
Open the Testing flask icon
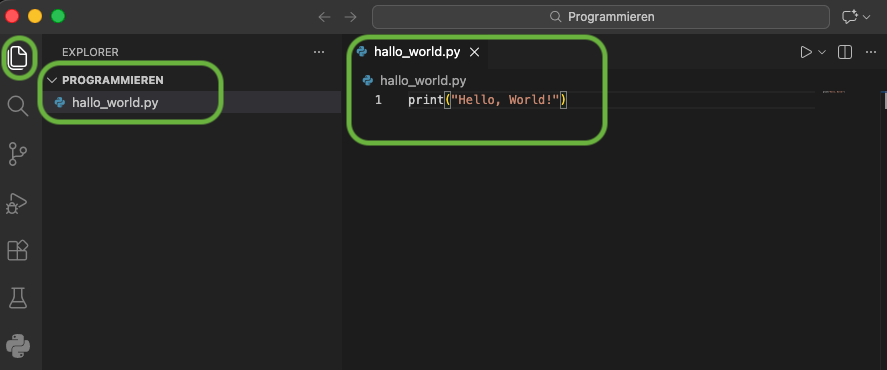[x=18, y=298]
